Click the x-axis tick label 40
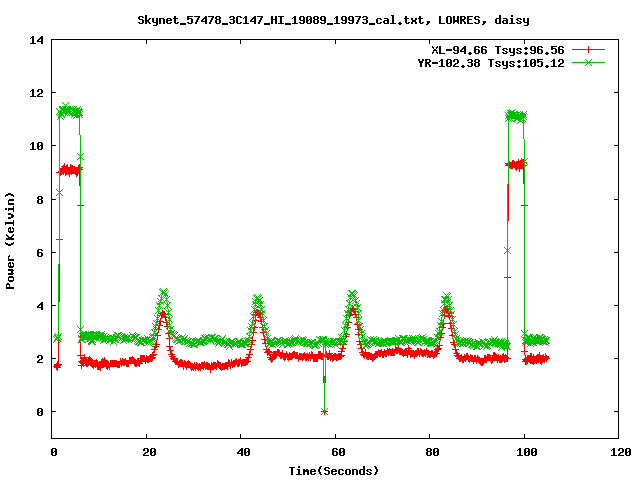Viewport: 640px width, 480px height. click(x=243, y=452)
